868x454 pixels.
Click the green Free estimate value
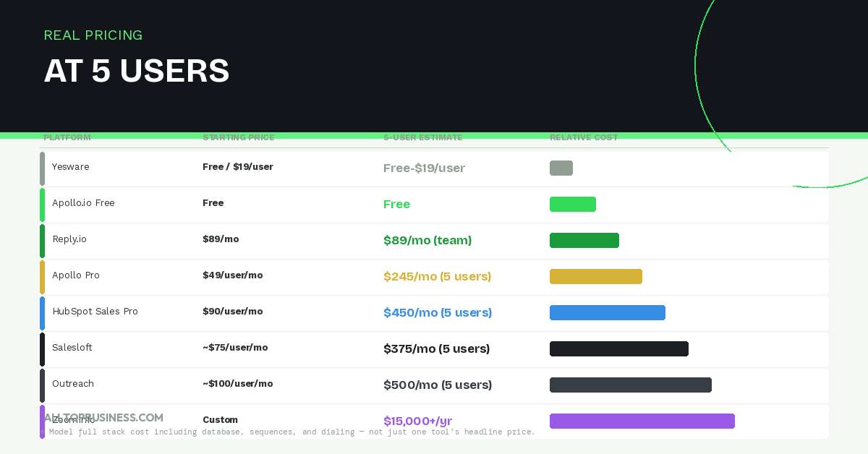coord(396,205)
